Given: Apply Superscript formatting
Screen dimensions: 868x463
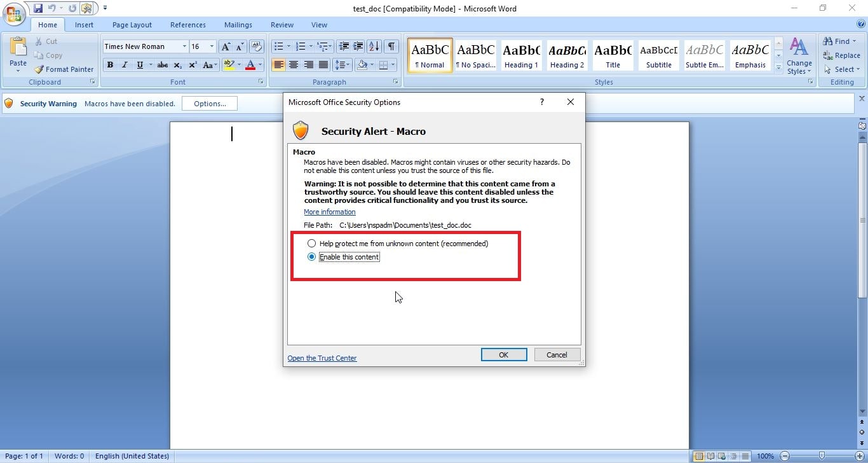Looking at the screenshot, I should tap(193, 65).
